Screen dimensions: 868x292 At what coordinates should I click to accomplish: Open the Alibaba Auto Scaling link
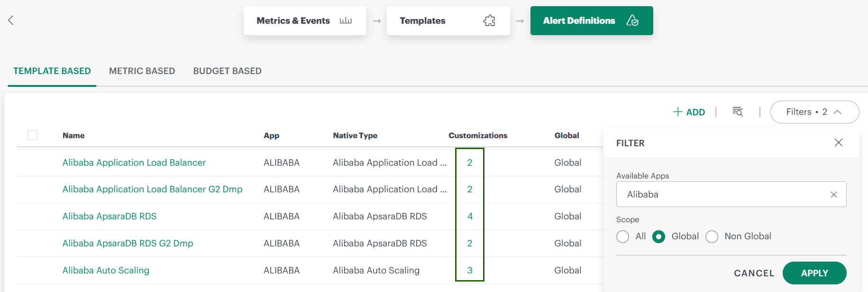pyautogui.click(x=106, y=270)
